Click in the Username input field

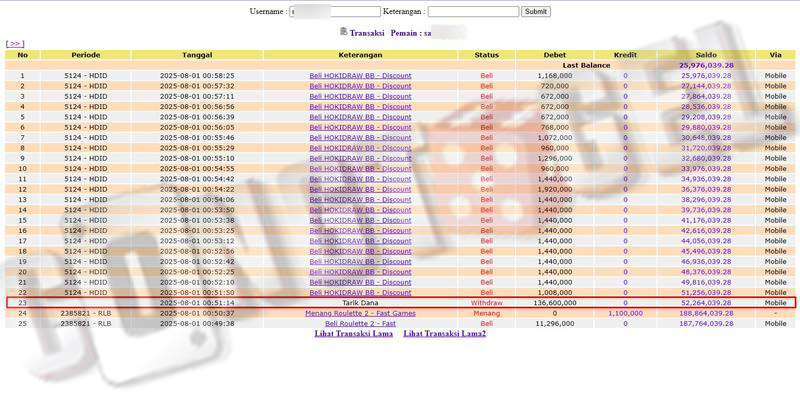335,12
